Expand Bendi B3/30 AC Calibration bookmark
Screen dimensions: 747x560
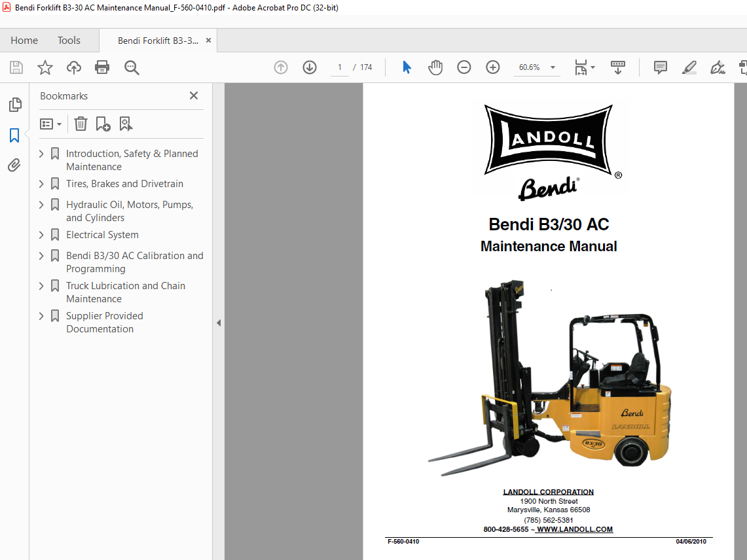(x=41, y=256)
